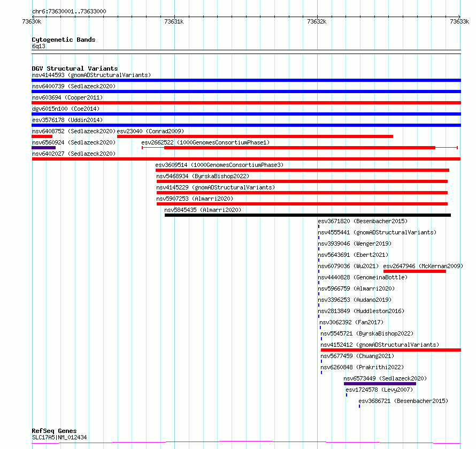Click nsv3062392 (Fan2017) label
Screen dimensions: 476x449
(x=351, y=322)
